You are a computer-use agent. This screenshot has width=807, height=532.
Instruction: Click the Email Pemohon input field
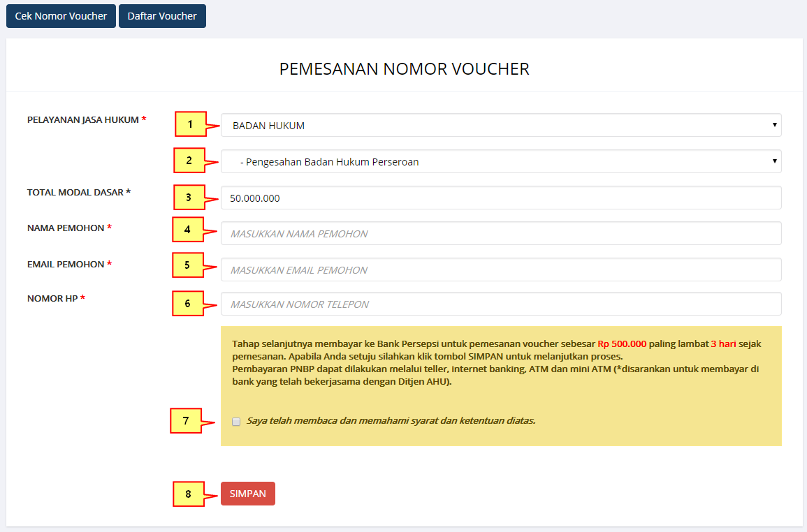[x=501, y=269]
